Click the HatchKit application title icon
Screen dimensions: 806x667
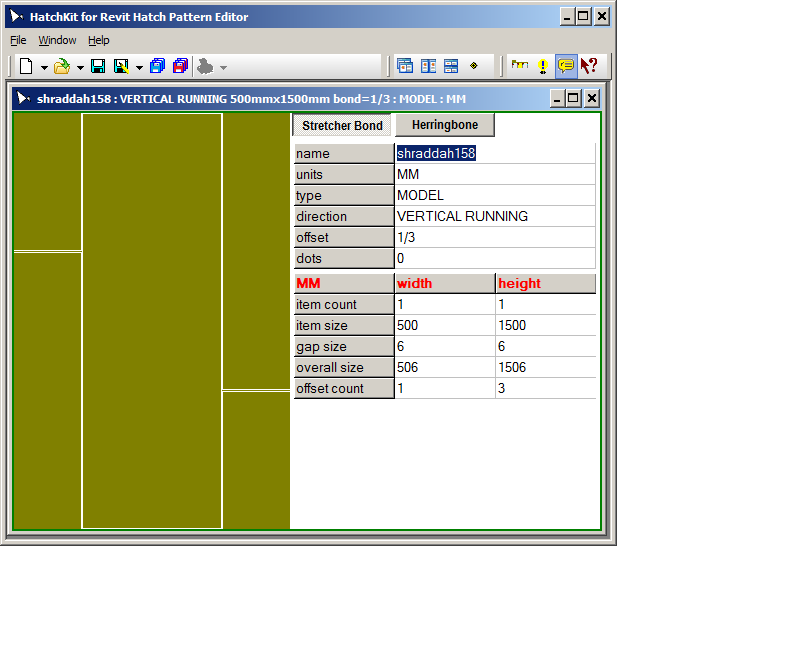click(16, 16)
